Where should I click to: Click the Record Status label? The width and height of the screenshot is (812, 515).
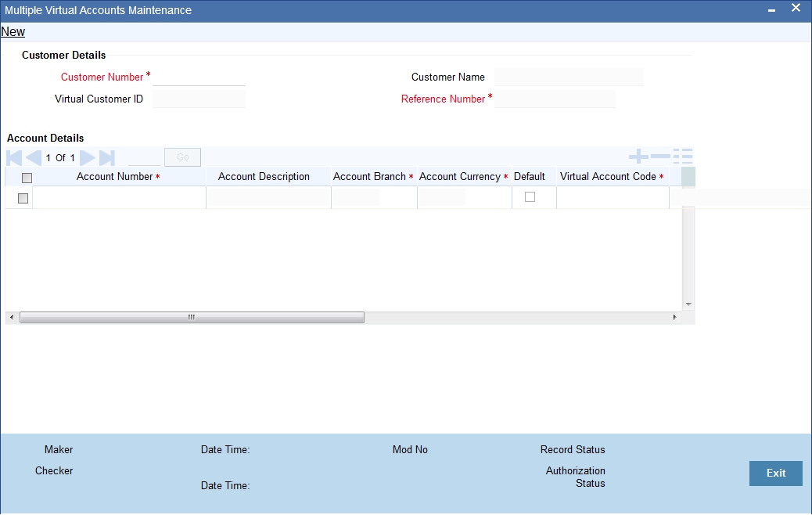[x=573, y=450]
